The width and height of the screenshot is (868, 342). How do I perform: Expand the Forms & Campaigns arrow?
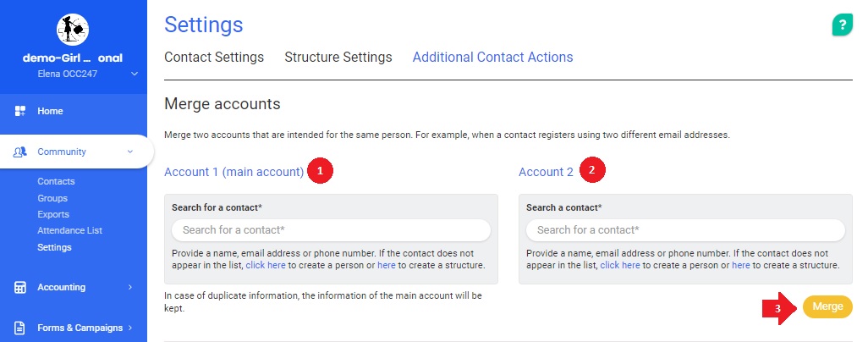[x=129, y=328]
